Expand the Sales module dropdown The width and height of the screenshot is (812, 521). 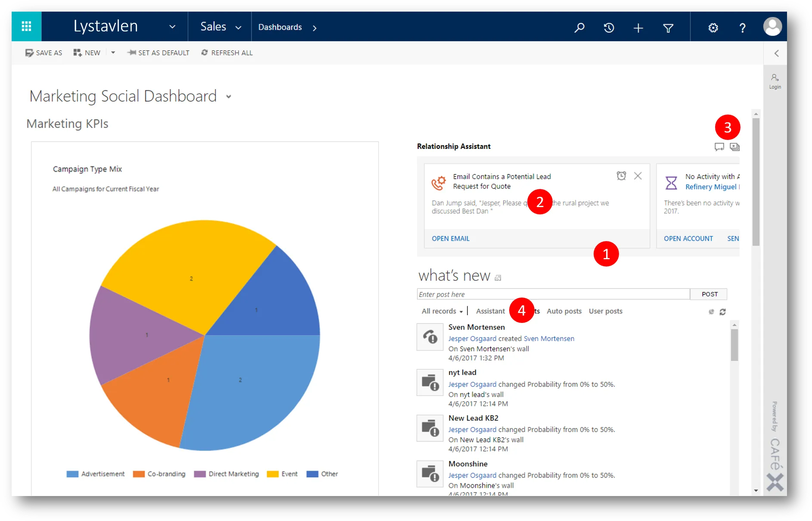coord(238,28)
